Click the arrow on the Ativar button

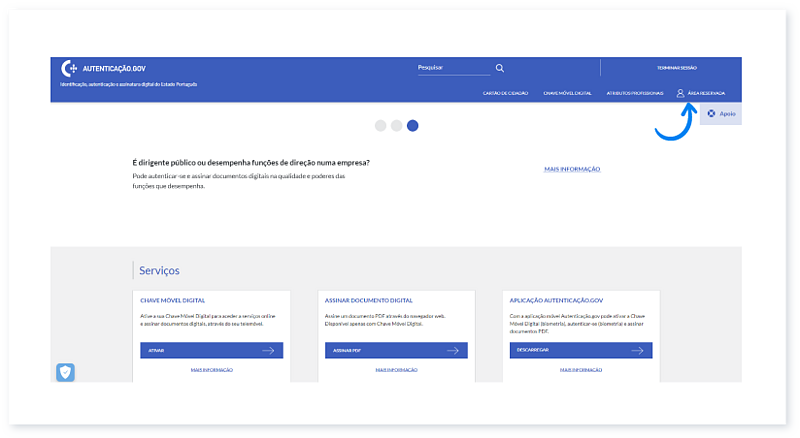(268, 351)
